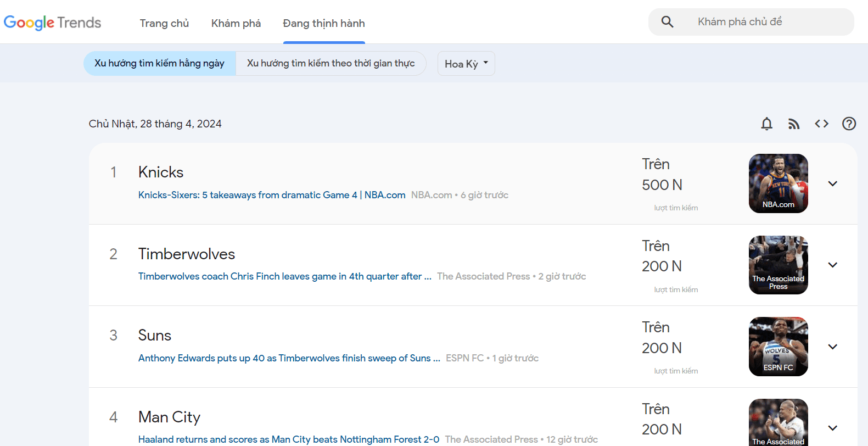
Task: Click the ESPN FC thumbnail for Suns
Action: [x=778, y=347]
